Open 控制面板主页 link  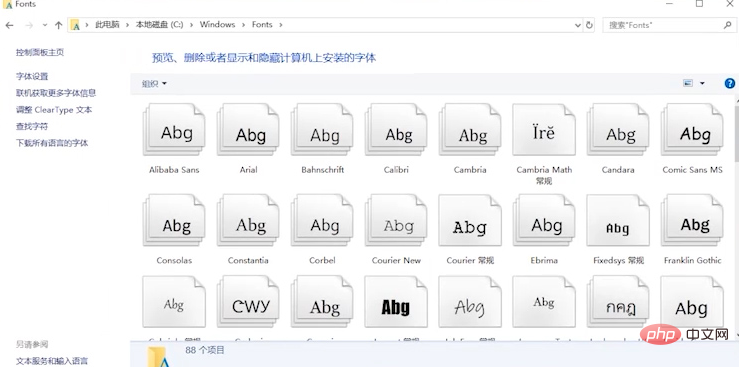pyautogui.click(x=40, y=52)
